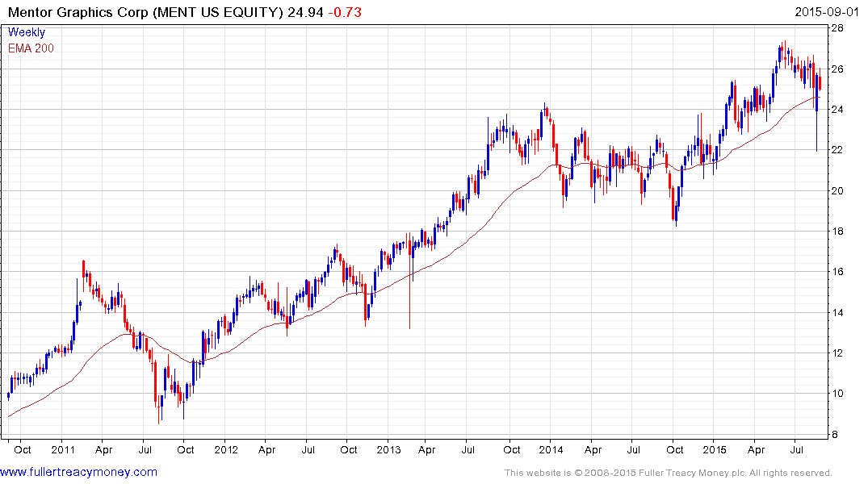Open the www.fullertreacymoney.com link

click(x=78, y=473)
